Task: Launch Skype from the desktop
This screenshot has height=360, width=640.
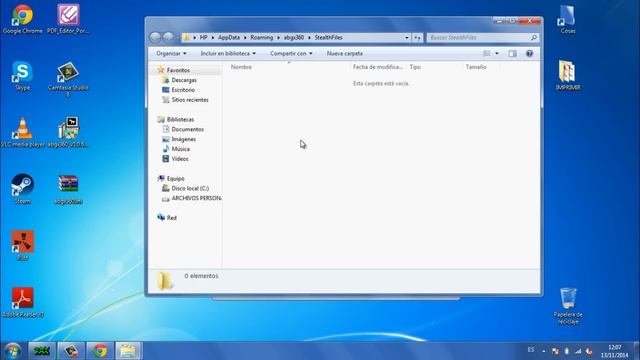Action: (22, 76)
